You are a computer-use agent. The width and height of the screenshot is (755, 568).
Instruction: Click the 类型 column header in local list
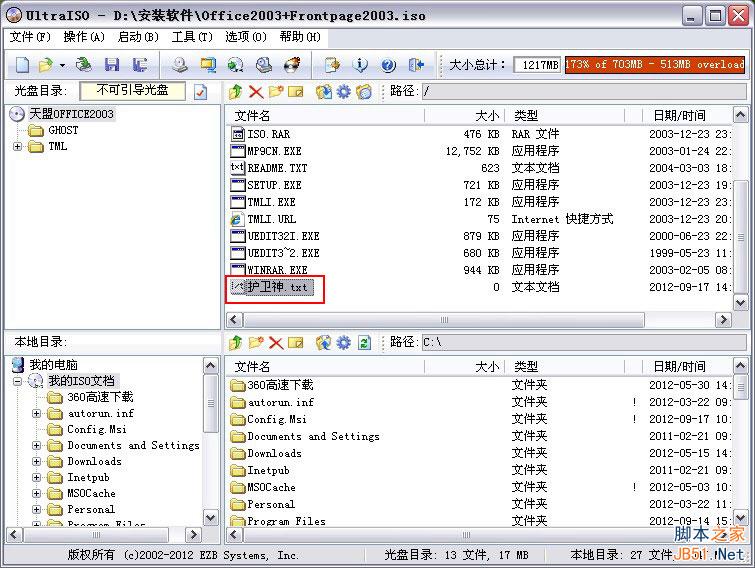pyautogui.click(x=564, y=367)
